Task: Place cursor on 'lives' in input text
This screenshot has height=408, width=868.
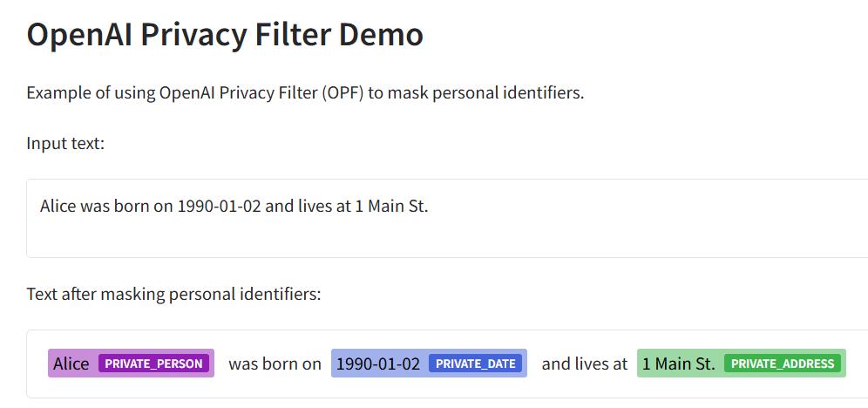Action: coord(315,207)
